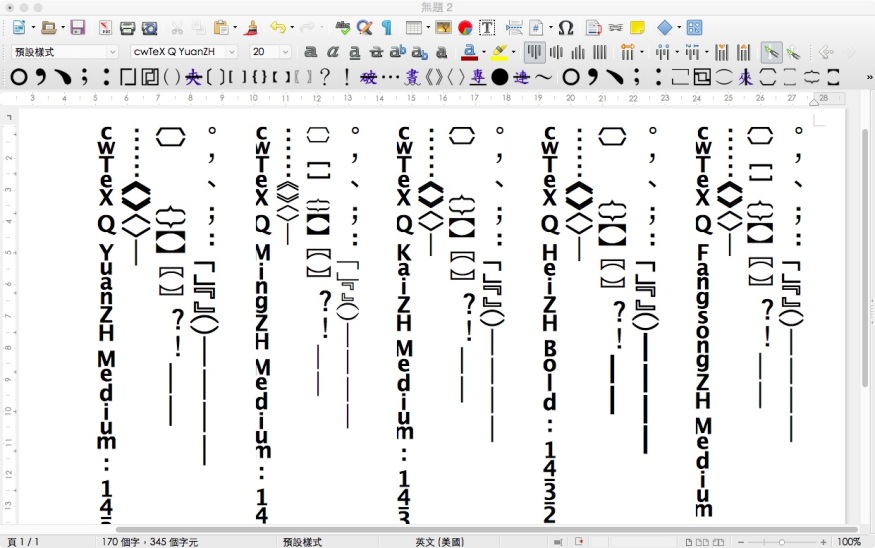Click the Print icon in the toolbar

(x=127, y=28)
